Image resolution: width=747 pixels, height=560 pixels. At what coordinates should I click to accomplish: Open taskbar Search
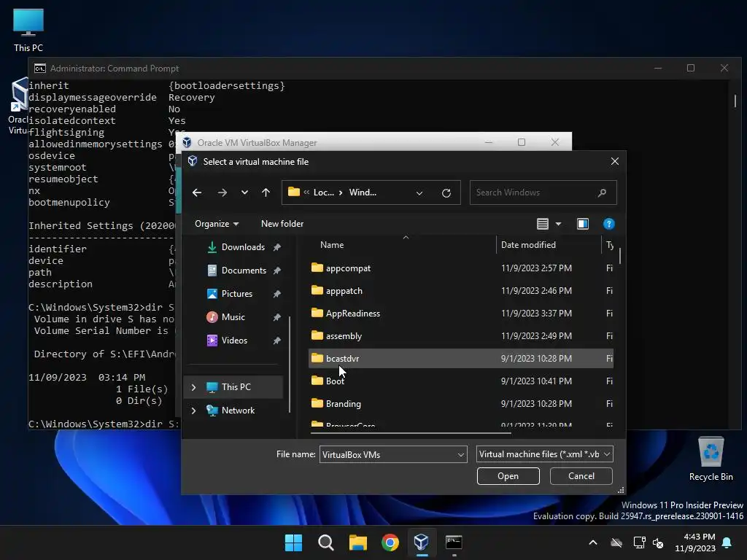326,542
